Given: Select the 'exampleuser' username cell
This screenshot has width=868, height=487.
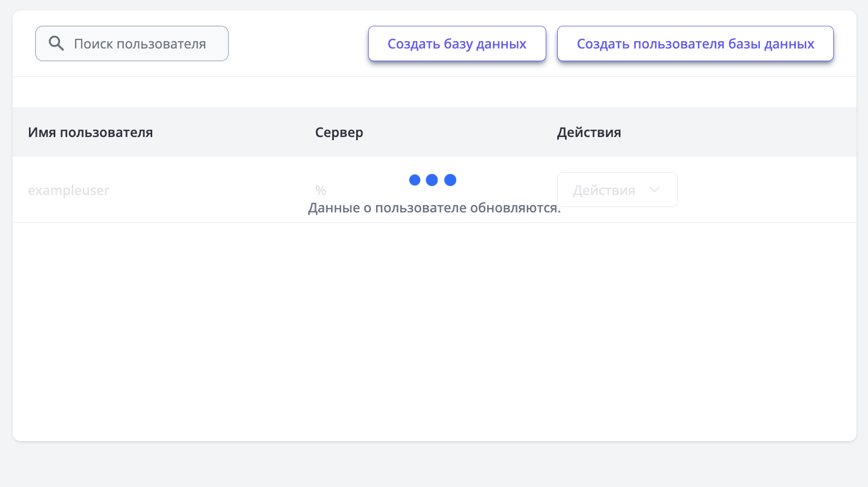Looking at the screenshot, I should click(x=68, y=190).
